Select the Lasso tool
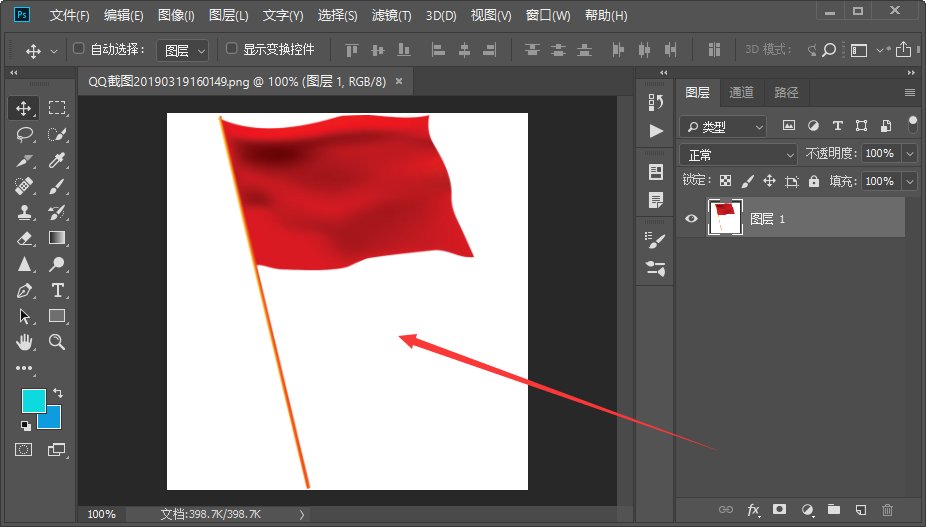The height and width of the screenshot is (527, 926). [x=24, y=135]
